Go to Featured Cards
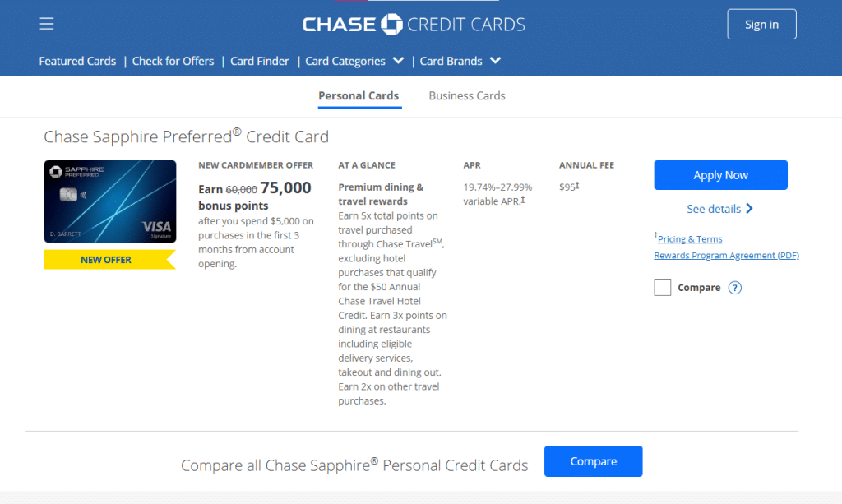The width and height of the screenshot is (842, 504). (77, 61)
